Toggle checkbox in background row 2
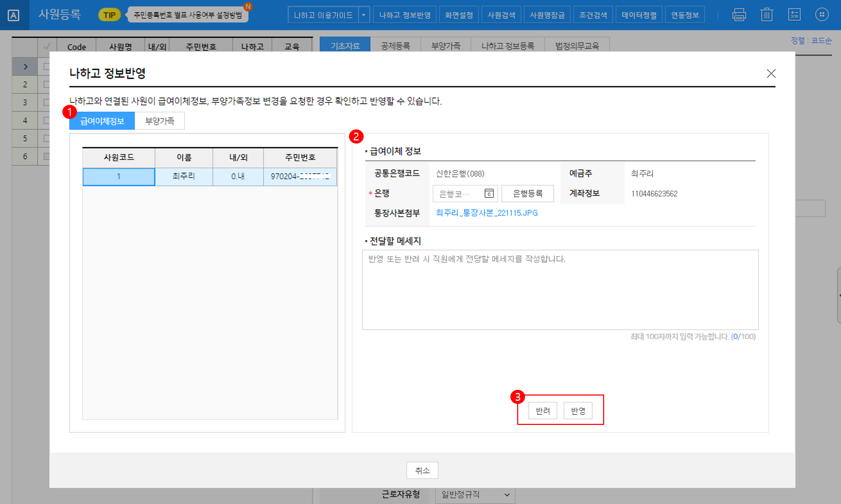841x504 pixels. [47, 84]
